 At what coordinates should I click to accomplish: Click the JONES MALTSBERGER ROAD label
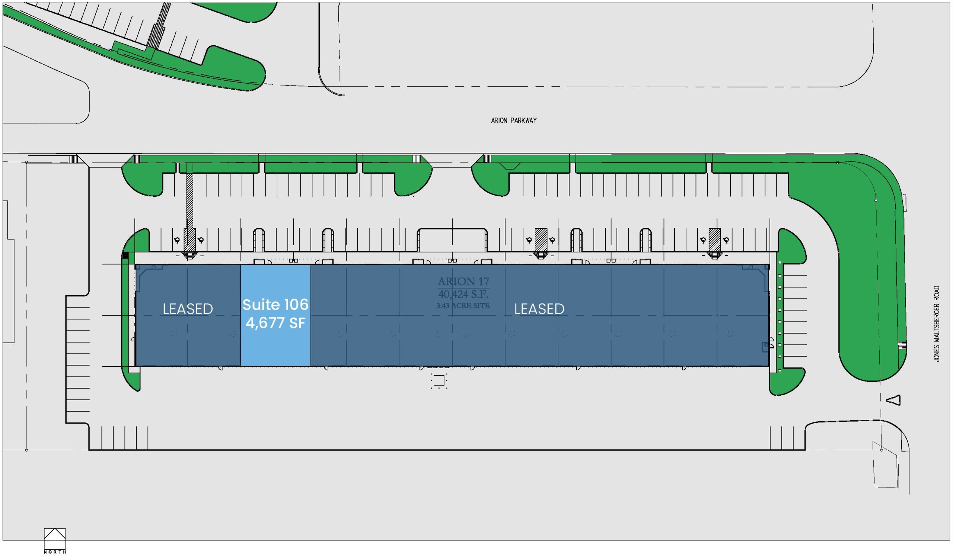coord(936,324)
